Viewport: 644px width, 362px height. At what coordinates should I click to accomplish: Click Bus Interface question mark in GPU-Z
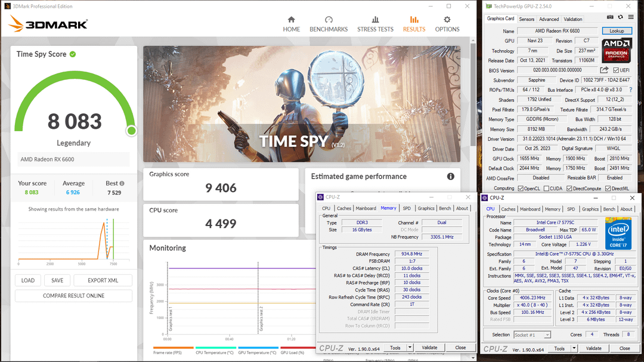point(631,89)
